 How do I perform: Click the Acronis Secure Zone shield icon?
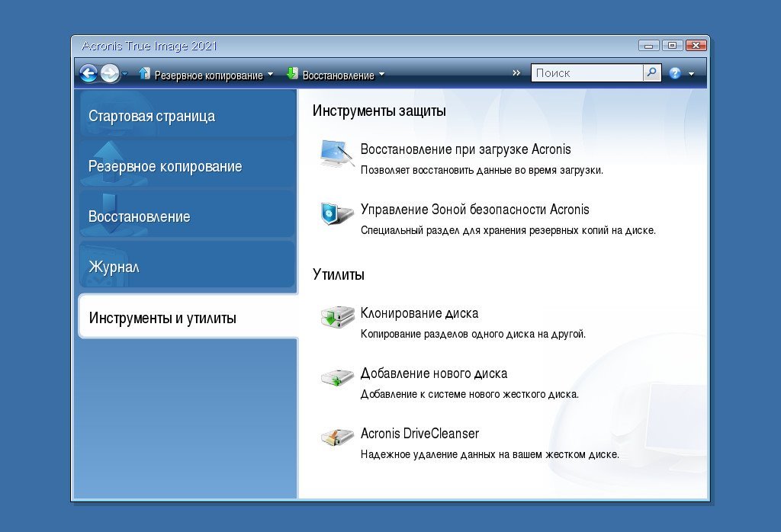[336, 215]
